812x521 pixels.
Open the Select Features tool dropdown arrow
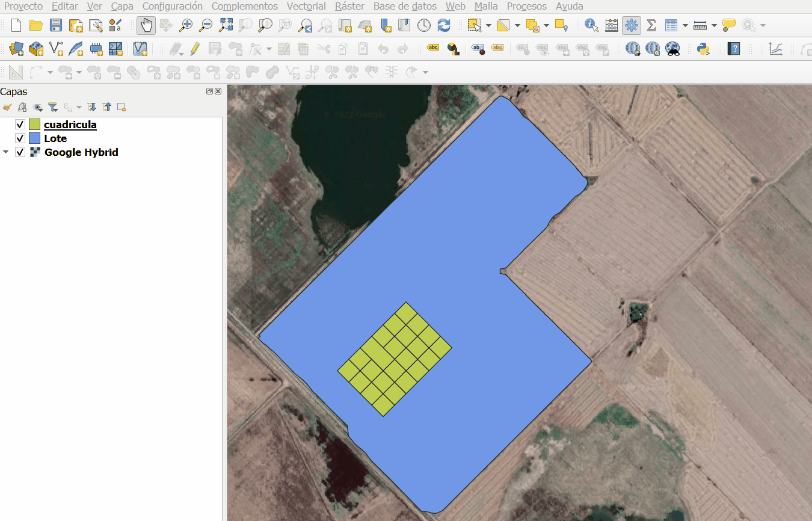[488, 25]
